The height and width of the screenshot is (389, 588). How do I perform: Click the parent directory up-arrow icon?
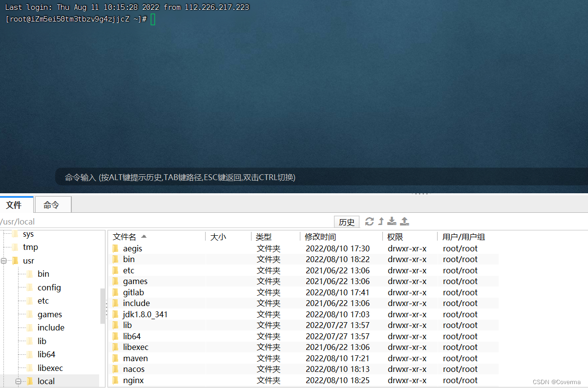point(381,222)
